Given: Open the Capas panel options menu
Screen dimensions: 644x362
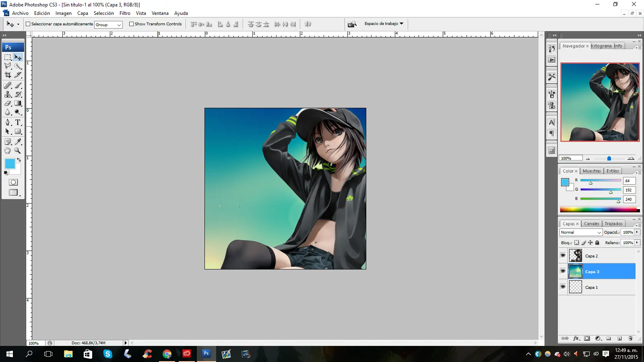Looking at the screenshot, I should point(638,225).
